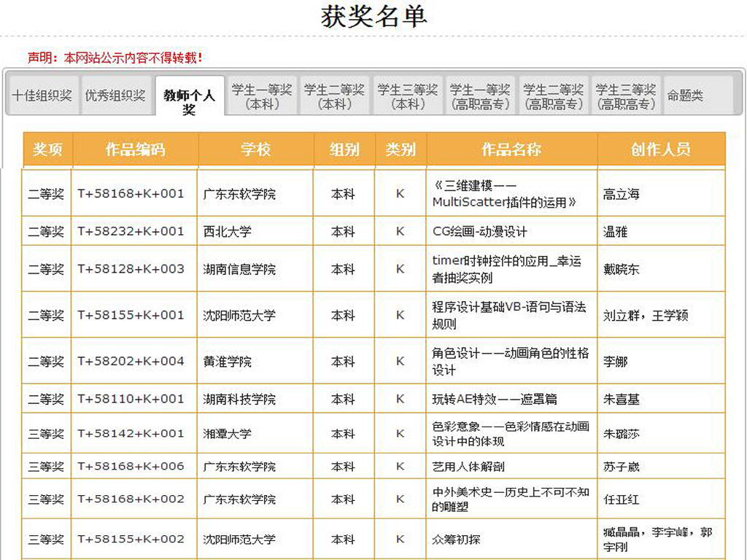Select the 学生三等奖(高职高专) tab
The image size is (747, 560).
[626, 96]
